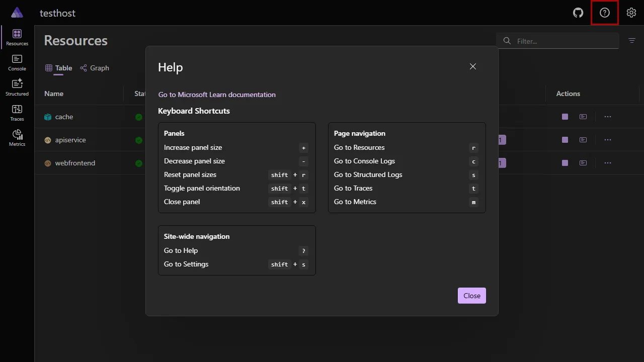Open the ellipsis actions menu for apiservice
644x362 pixels.
[x=607, y=139]
